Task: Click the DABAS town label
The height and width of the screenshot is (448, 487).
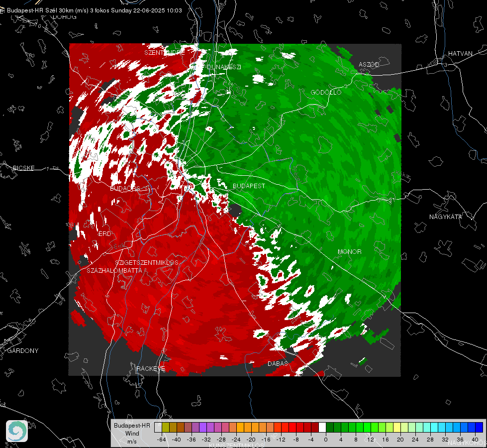Action: click(x=278, y=363)
